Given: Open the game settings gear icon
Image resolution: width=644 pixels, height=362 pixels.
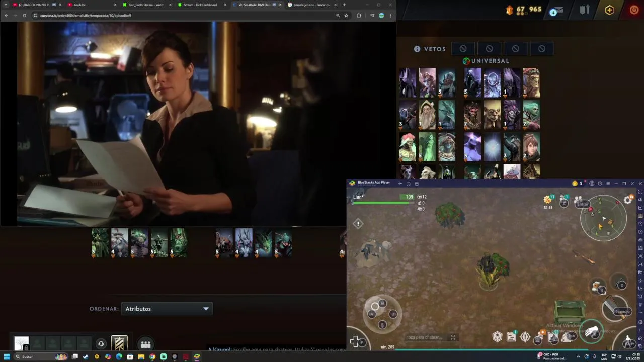Looking at the screenshot, I should [x=628, y=200].
